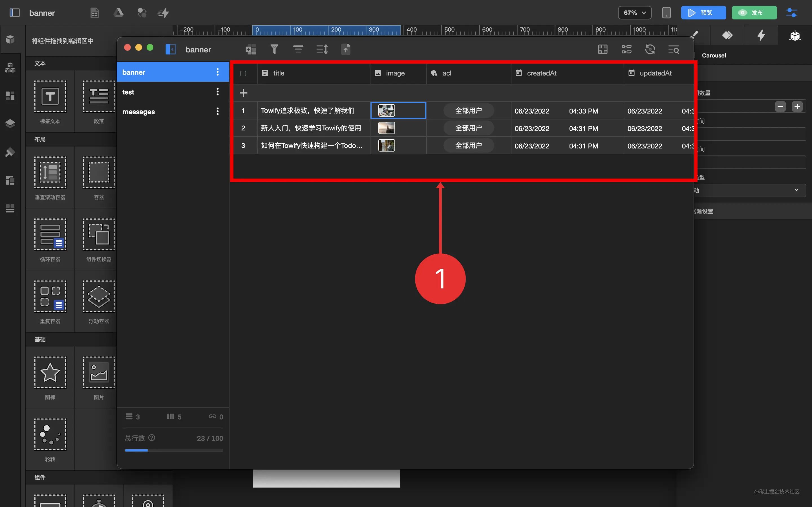Toggle the sidebar panel icon beside banner title
812x507 pixels.
(x=171, y=50)
